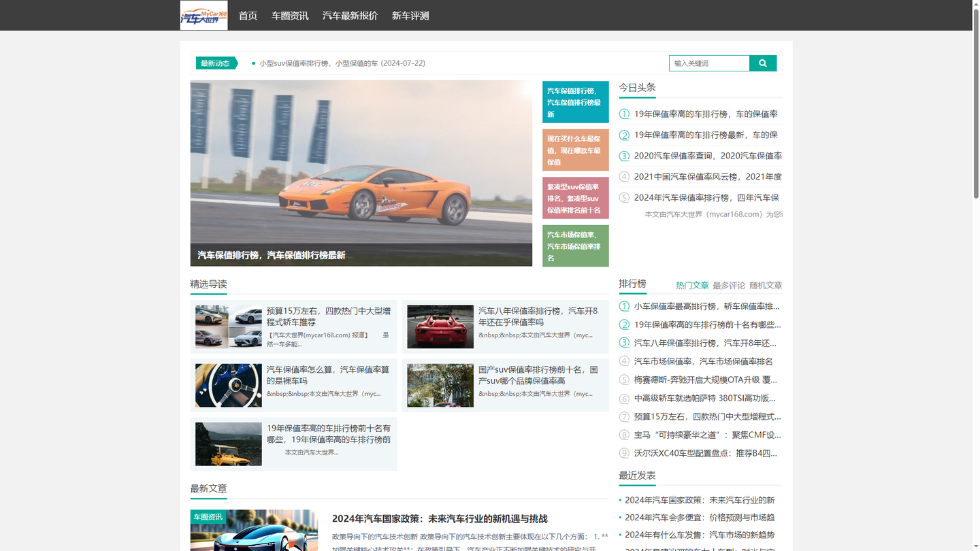Click the scrollbar down arrow
980x551 pixels.
pos(976,547)
